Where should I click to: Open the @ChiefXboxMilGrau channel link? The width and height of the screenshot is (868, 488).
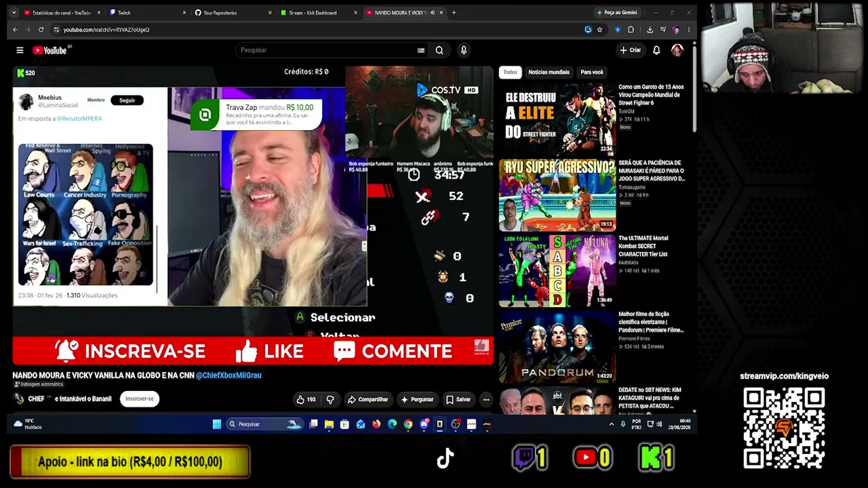[x=229, y=375]
